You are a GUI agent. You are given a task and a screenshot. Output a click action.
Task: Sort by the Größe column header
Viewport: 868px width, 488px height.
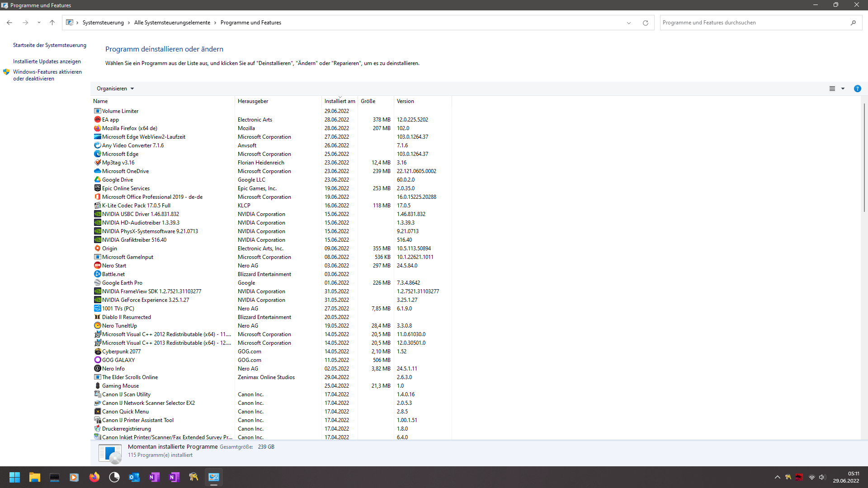376,101
